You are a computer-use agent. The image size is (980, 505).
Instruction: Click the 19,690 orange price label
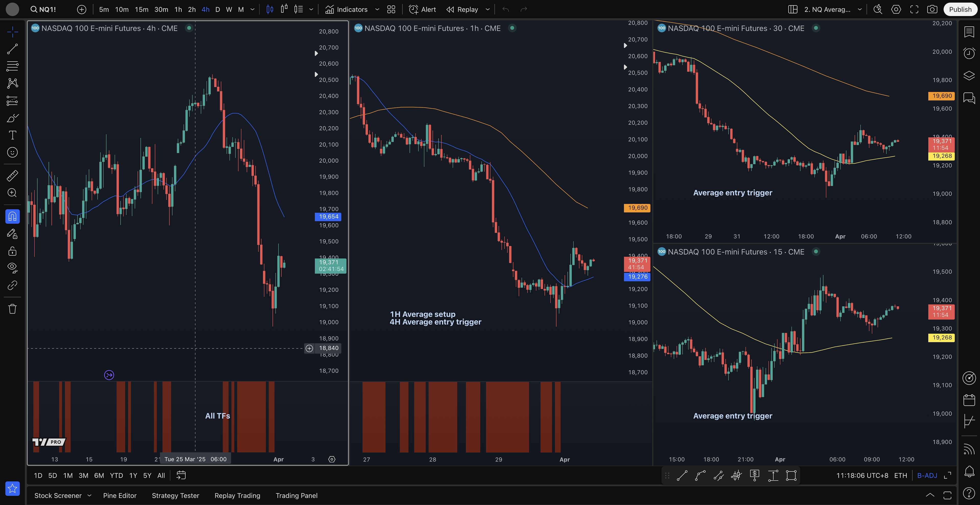coord(637,208)
